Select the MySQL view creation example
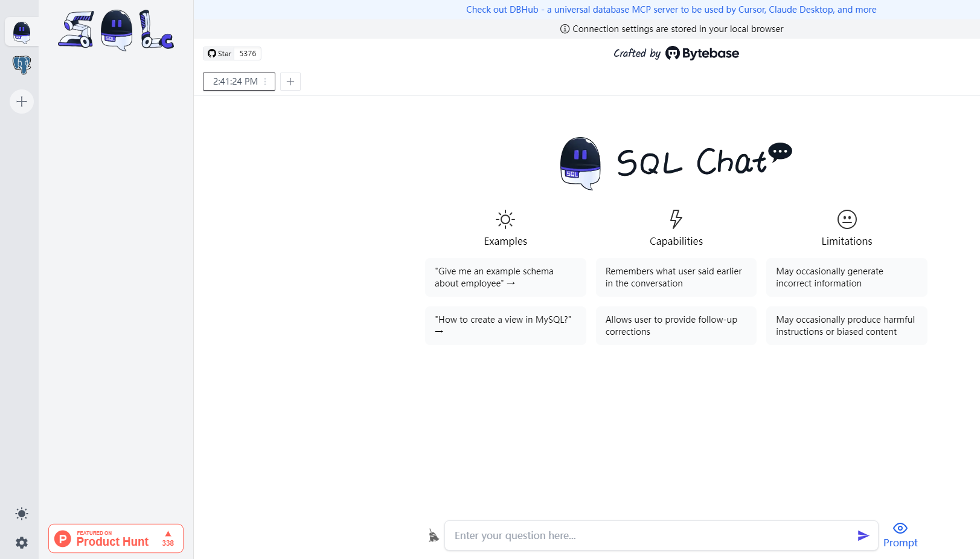 coord(505,325)
